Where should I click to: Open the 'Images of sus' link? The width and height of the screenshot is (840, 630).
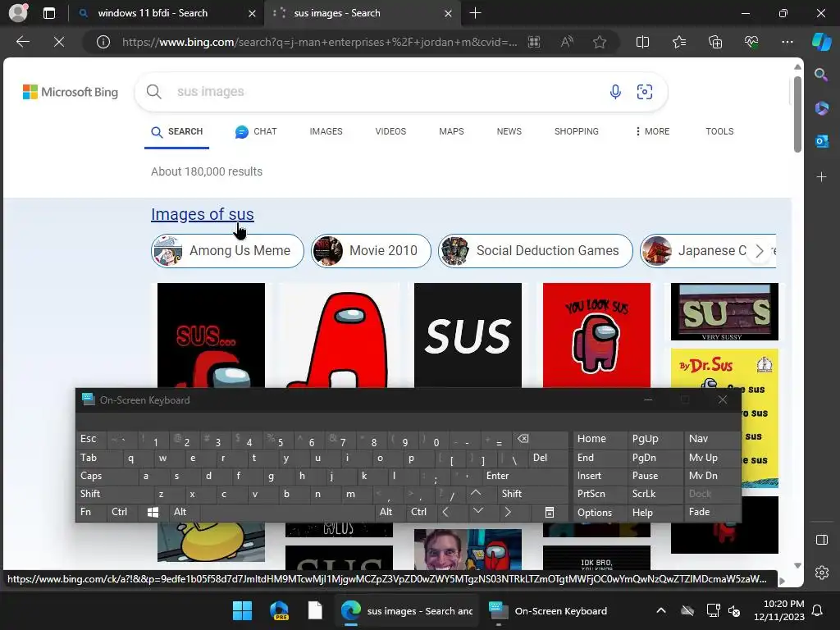203,214
